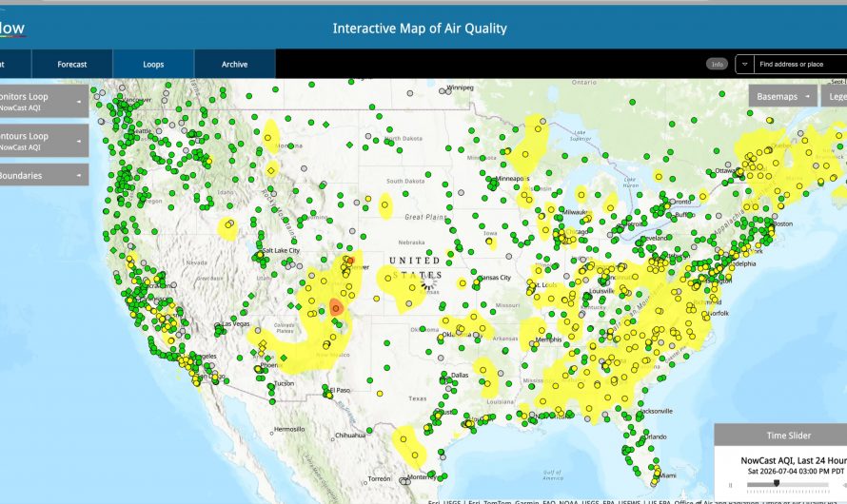Screen dimensions: 847x504
Task: Click the Dallas map label
Action: coord(460,375)
